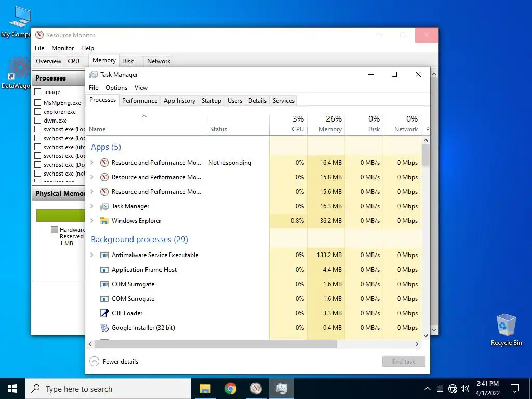Open the Task Manager View menu

click(141, 87)
